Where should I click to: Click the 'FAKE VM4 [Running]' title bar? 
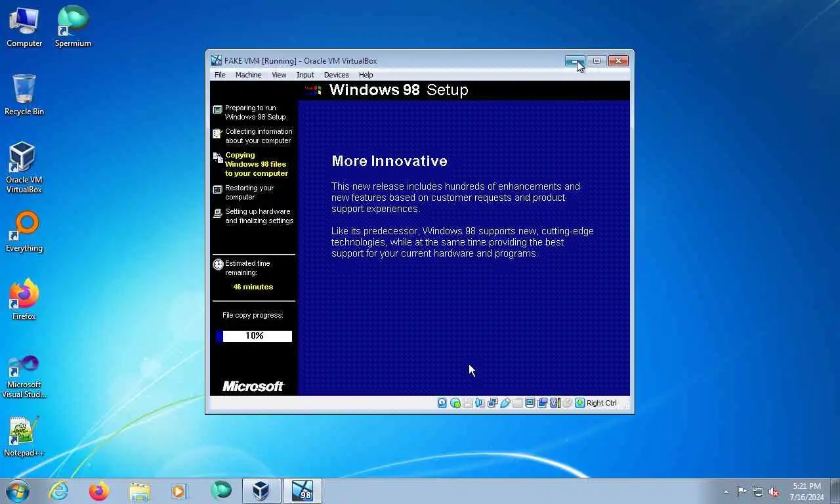[301, 61]
